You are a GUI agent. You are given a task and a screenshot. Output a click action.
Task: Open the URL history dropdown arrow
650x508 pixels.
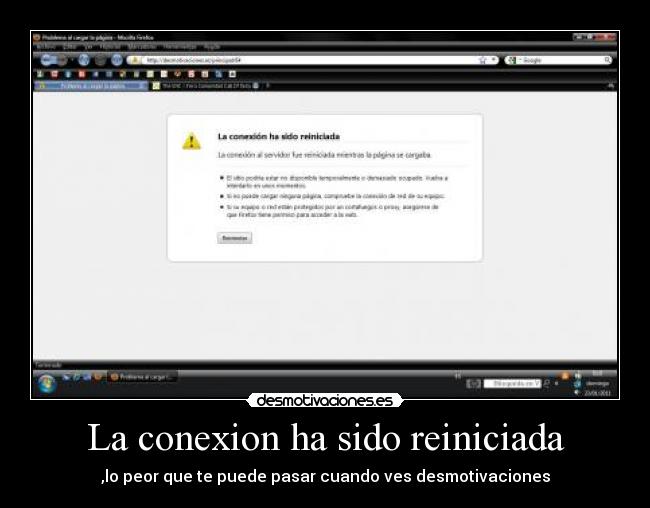click(x=494, y=60)
